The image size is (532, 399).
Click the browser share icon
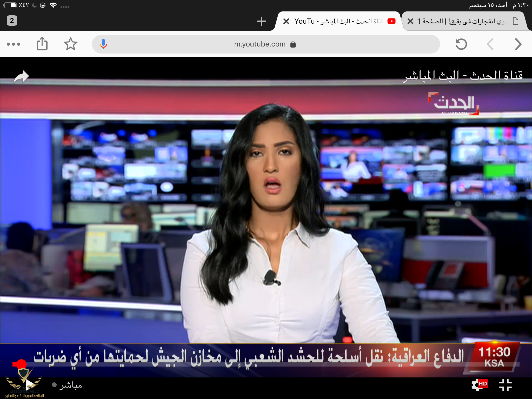pos(42,44)
